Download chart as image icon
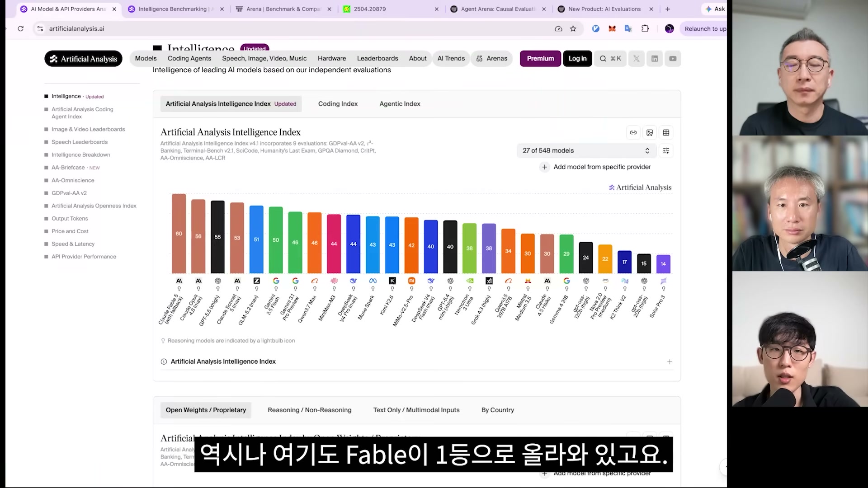 tap(650, 132)
